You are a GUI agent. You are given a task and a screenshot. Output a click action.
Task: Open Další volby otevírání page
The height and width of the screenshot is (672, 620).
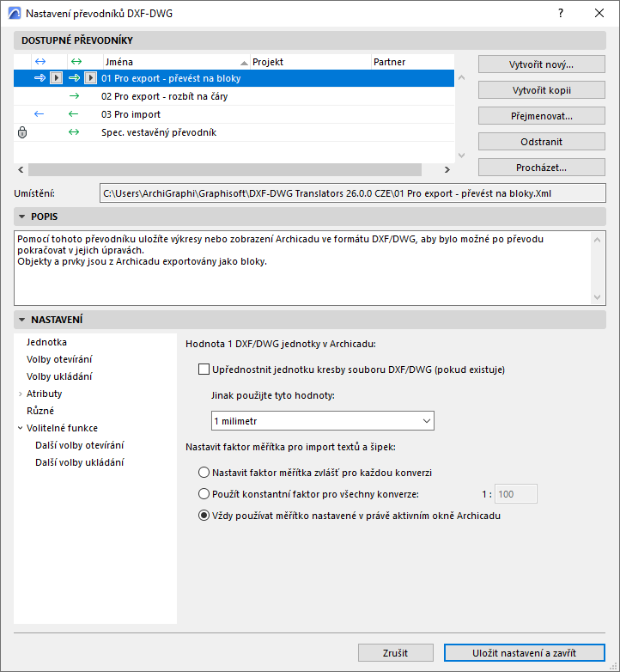coord(80,445)
